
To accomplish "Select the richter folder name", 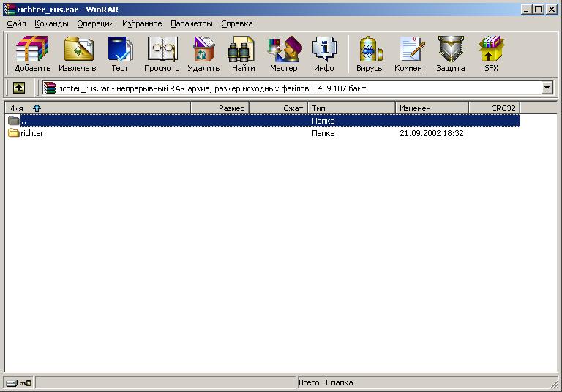I will tap(32, 133).
